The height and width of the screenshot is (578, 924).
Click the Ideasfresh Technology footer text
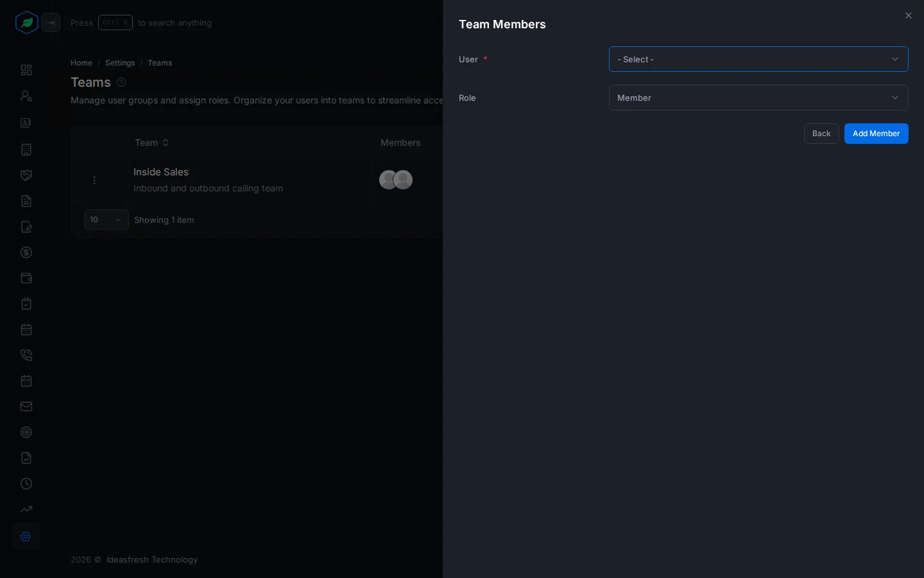pos(152,559)
